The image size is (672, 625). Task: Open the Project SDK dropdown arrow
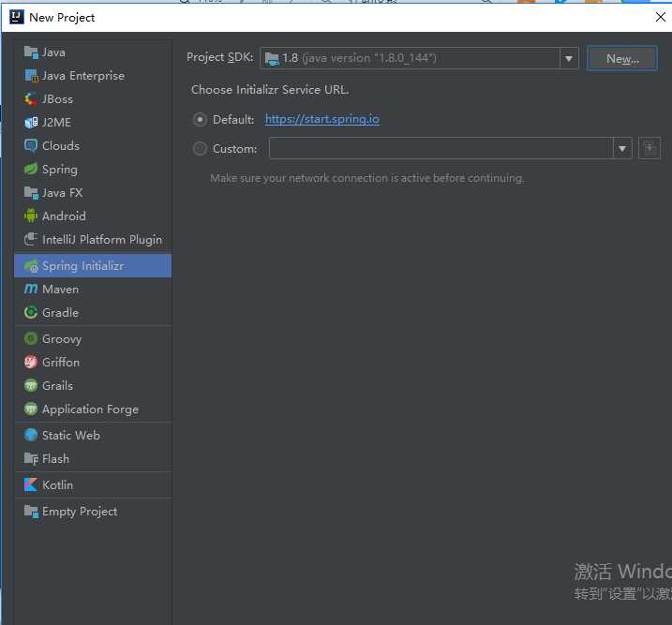point(569,58)
